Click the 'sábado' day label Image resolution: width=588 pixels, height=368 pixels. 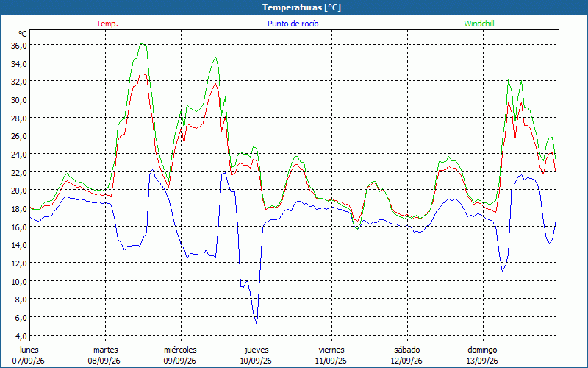pos(407,350)
